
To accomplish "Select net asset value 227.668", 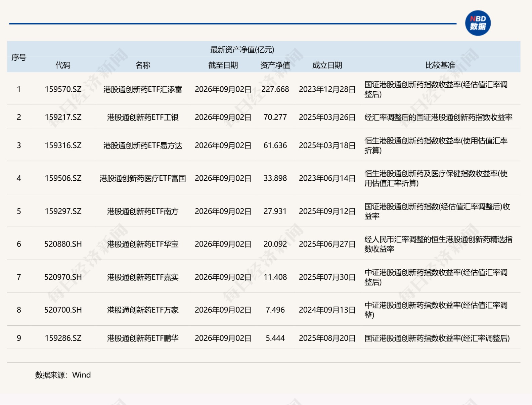I will pos(275,89).
